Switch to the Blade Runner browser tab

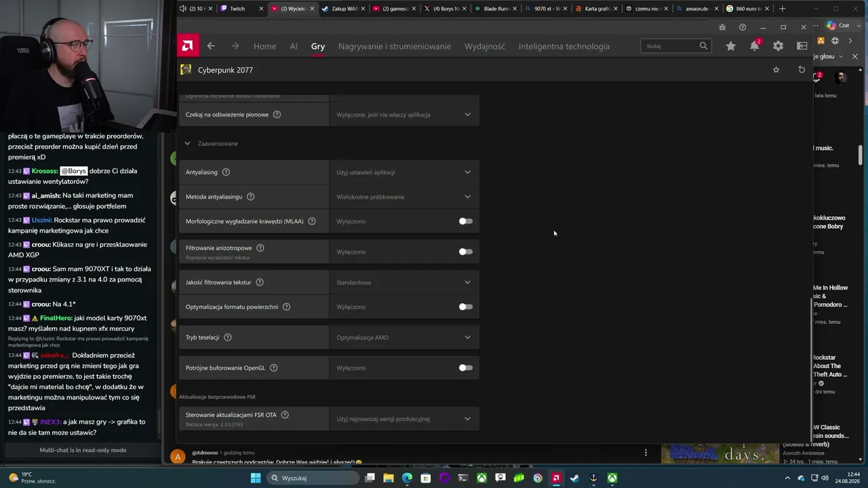(496, 9)
